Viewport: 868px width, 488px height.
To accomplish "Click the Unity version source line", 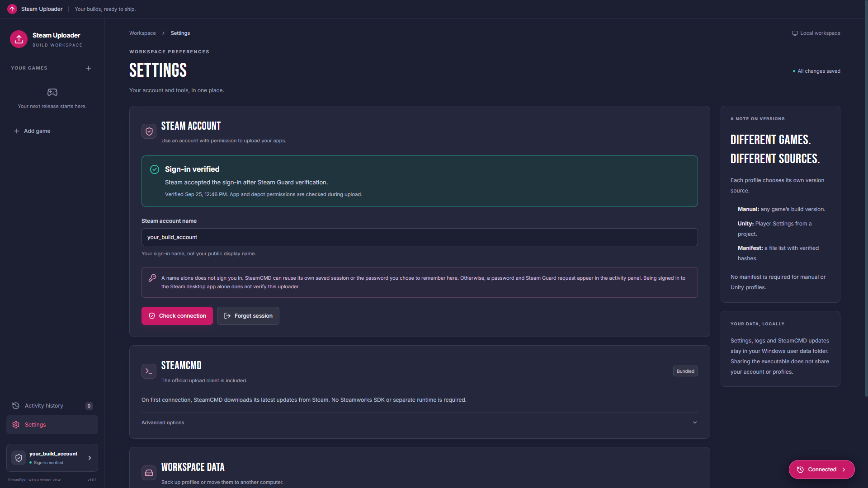I will click(774, 229).
